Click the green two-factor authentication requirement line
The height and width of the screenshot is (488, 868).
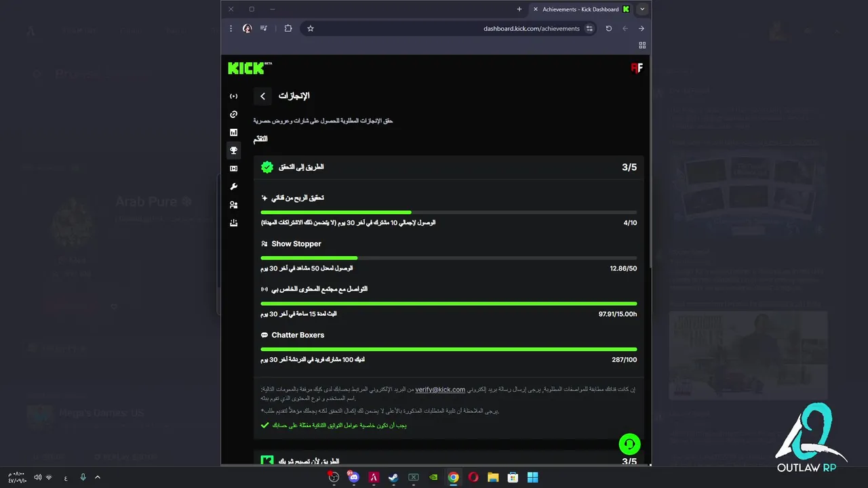click(334, 426)
